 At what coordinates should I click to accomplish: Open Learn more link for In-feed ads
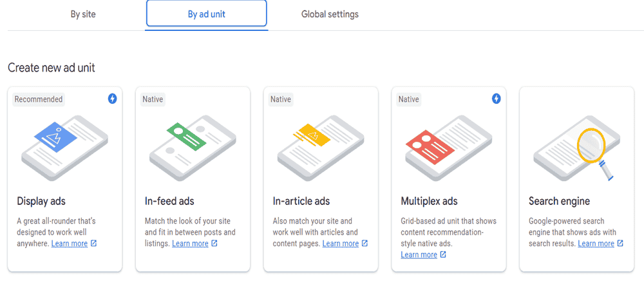(x=190, y=243)
